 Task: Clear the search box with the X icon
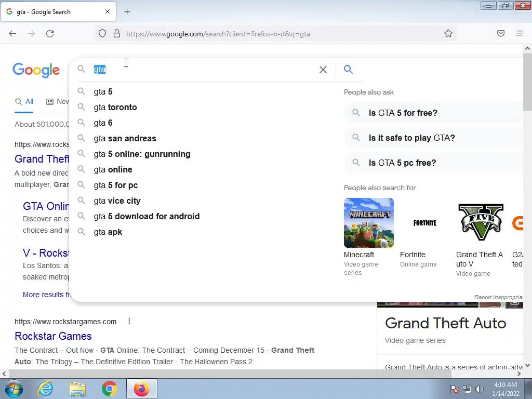pyautogui.click(x=323, y=70)
